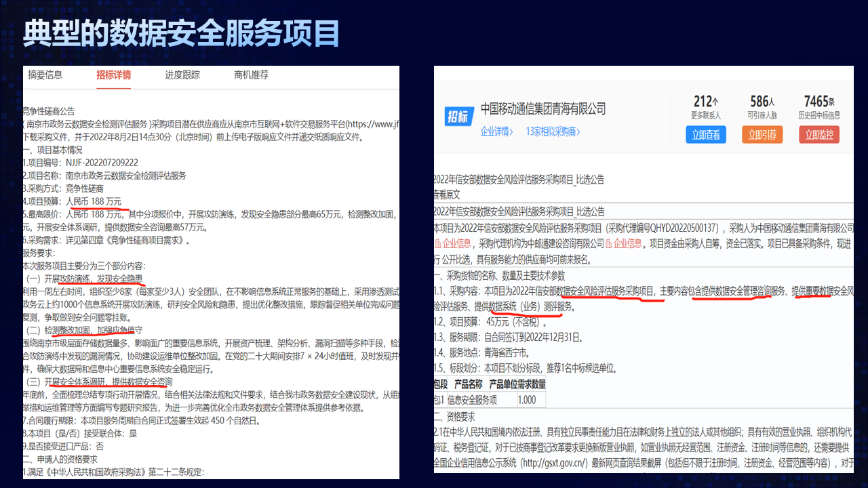The image size is (868, 488).
Task: Click the blue 招标 badge icon
Action: [458, 117]
